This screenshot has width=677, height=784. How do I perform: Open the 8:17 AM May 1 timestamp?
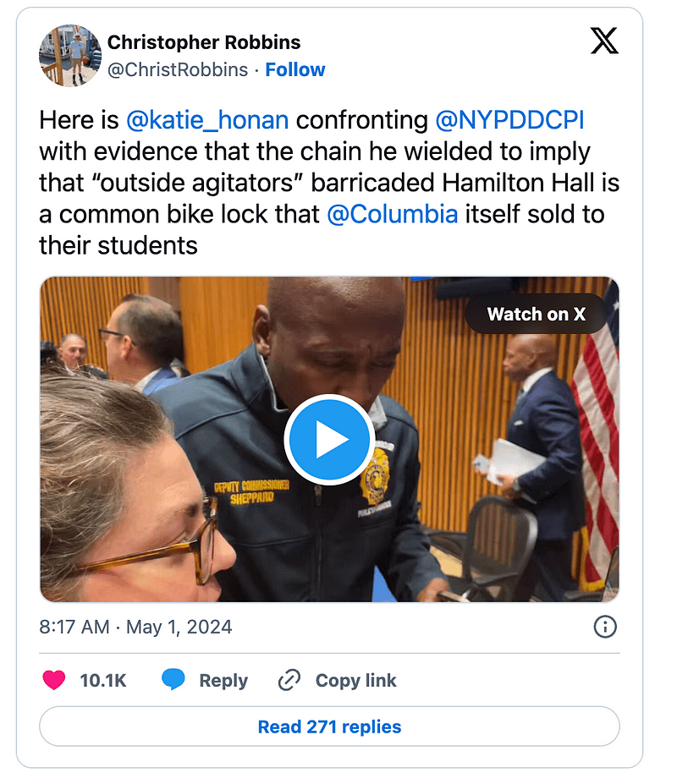tap(135, 627)
